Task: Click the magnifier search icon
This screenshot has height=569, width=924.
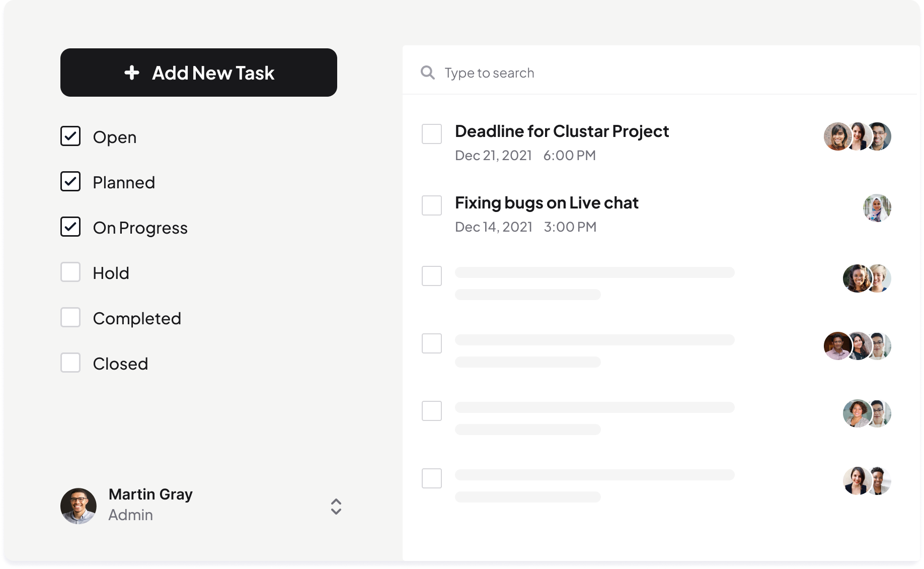Action: pyautogui.click(x=428, y=73)
